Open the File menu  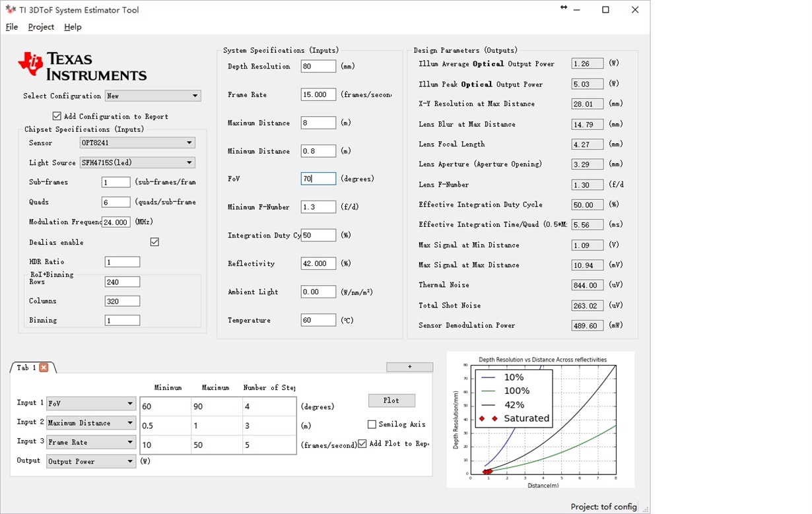coord(12,27)
